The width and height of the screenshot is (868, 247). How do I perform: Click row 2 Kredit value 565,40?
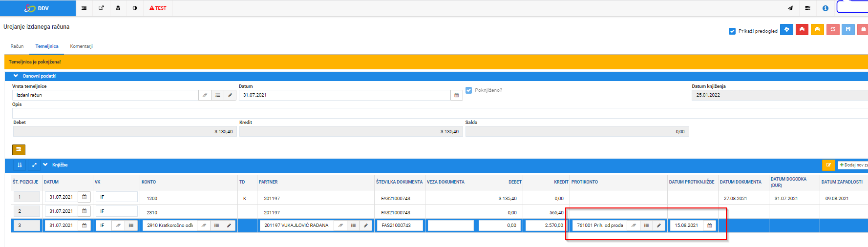pos(556,213)
